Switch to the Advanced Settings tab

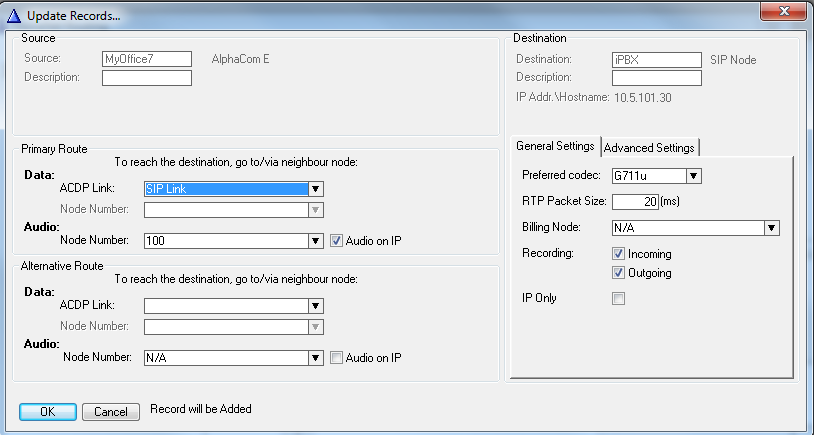(x=649, y=148)
